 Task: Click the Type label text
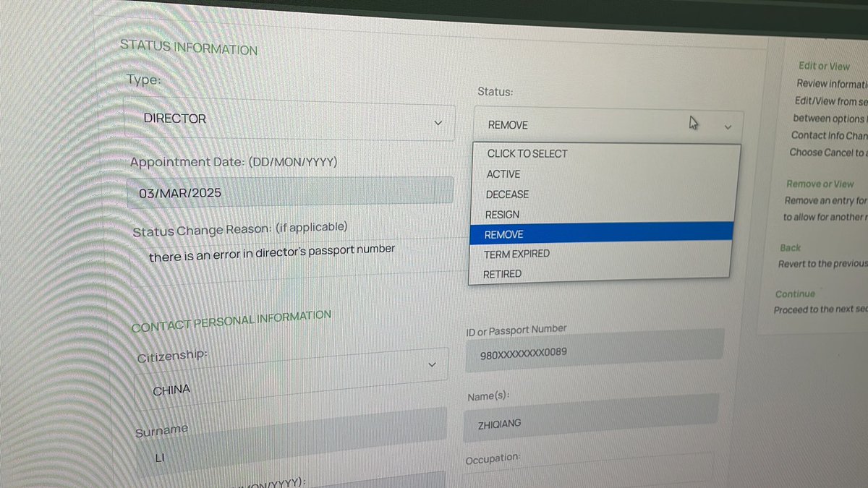(x=144, y=80)
